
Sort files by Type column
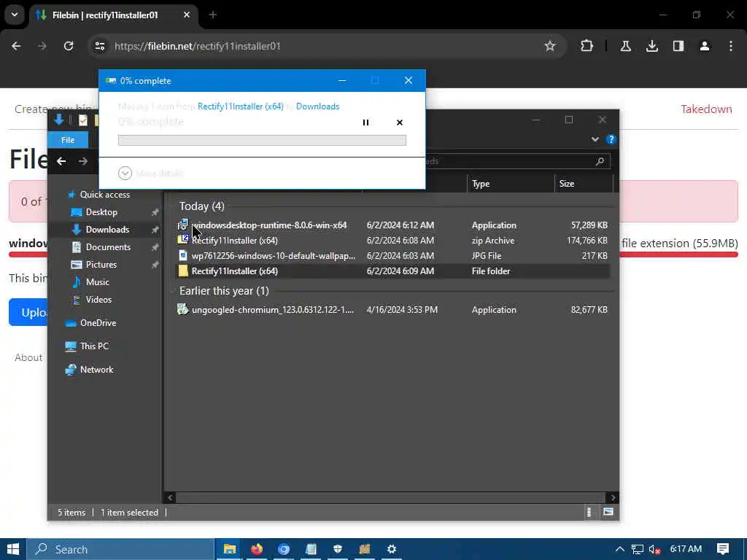point(511,184)
